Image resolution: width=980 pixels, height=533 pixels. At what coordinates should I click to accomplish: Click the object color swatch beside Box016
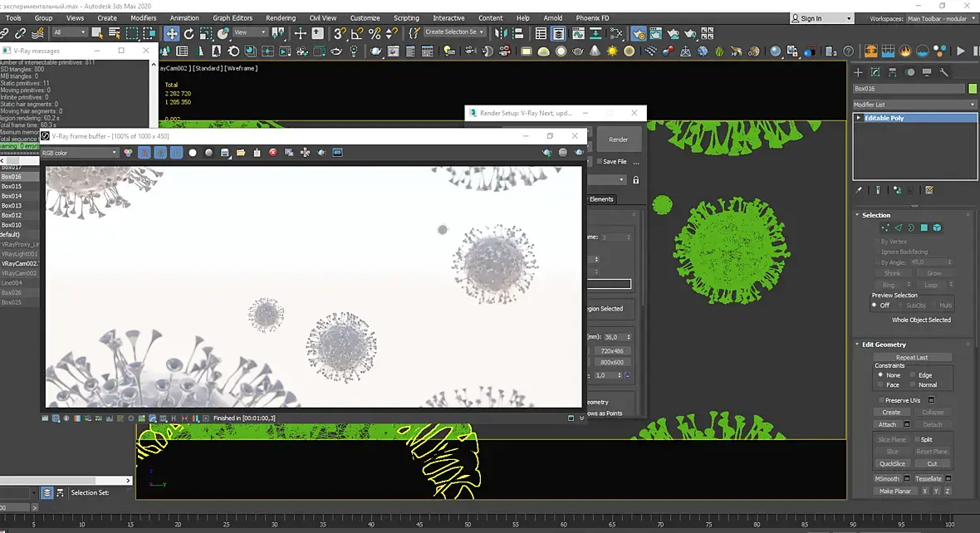pos(973,89)
